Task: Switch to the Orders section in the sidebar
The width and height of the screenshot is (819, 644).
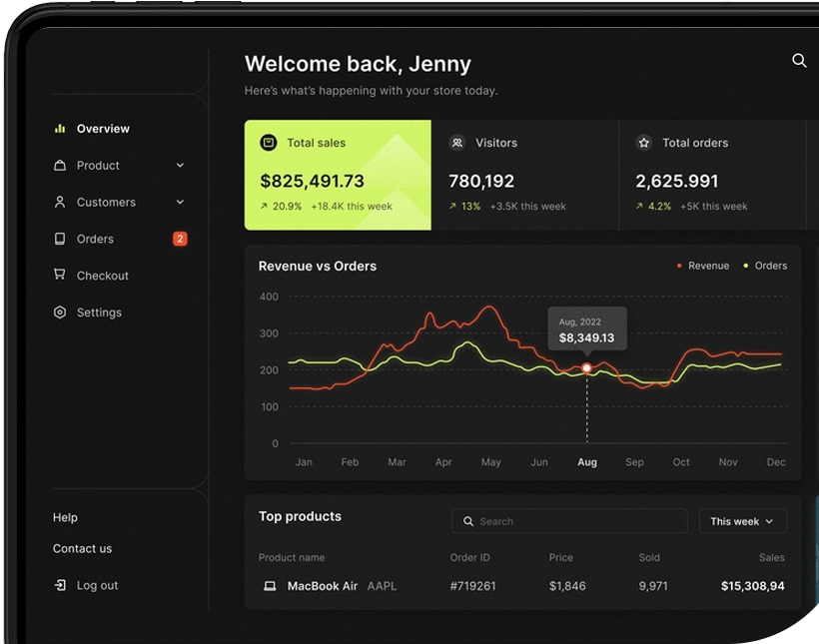Action: pyautogui.click(x=95, y=239)
